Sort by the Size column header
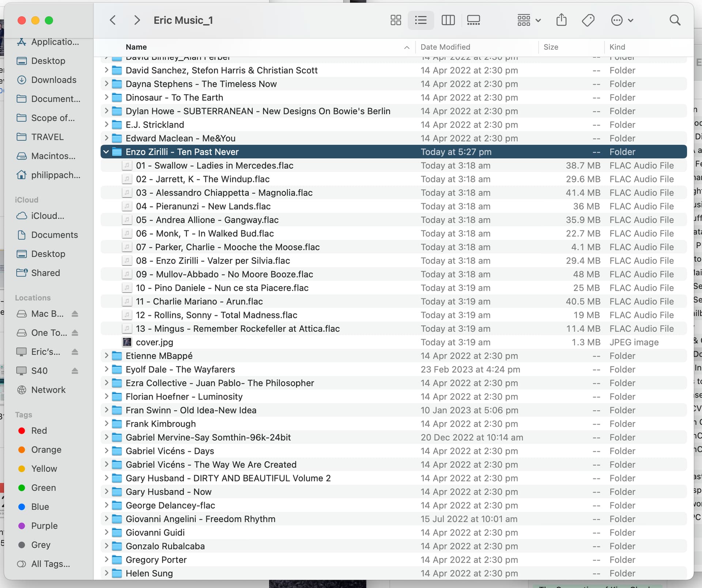 point(551,47)
